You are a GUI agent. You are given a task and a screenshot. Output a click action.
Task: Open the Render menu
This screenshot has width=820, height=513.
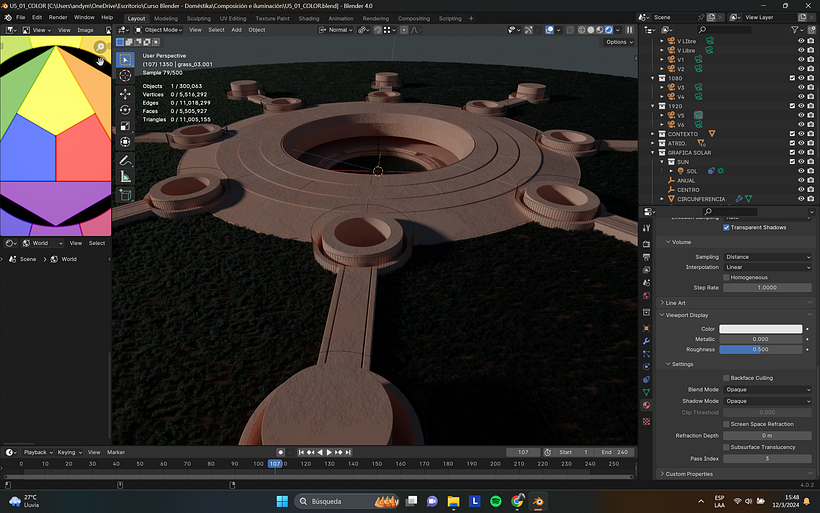[58, 17]
